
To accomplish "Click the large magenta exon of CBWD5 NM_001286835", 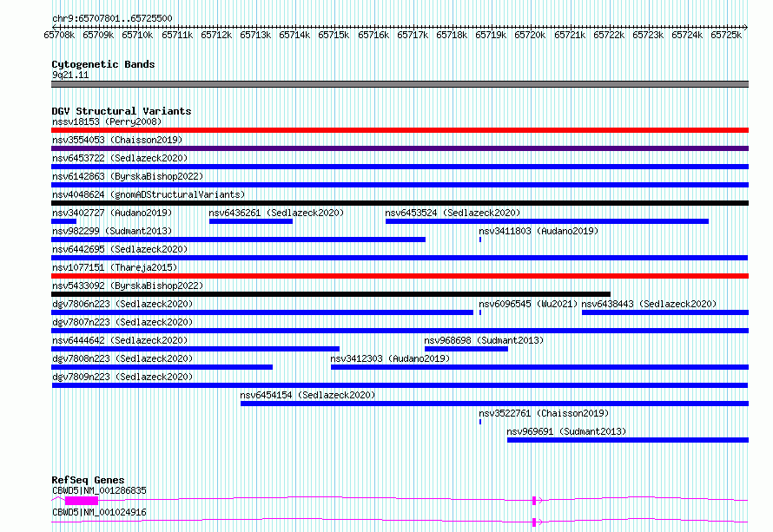I will (82, 501).
